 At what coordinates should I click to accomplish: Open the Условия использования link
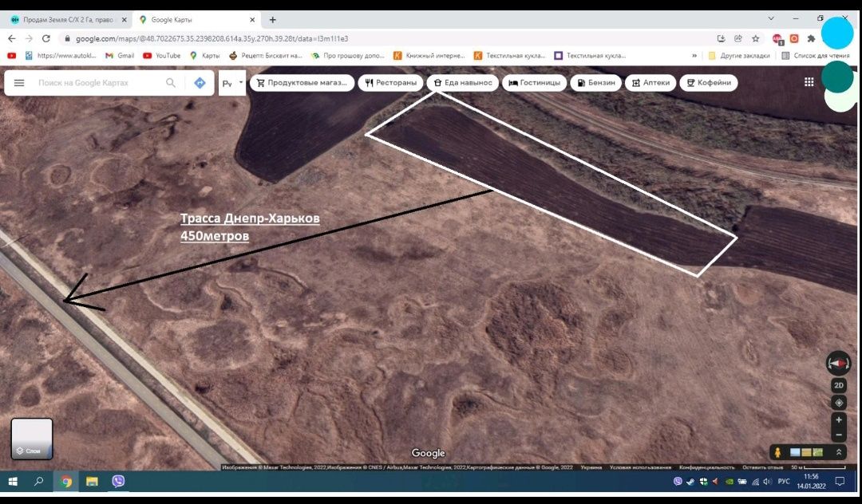pyautogui.click(x=640, y=467)
